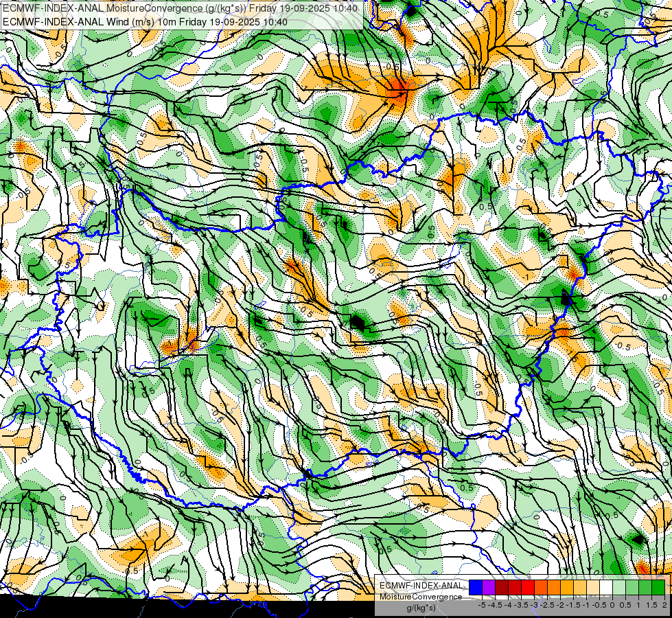Click the legend unit 'g/(kg*s)'
This screenshot has height=618, width=672.
pyautogui.click(x=421, y=608)
